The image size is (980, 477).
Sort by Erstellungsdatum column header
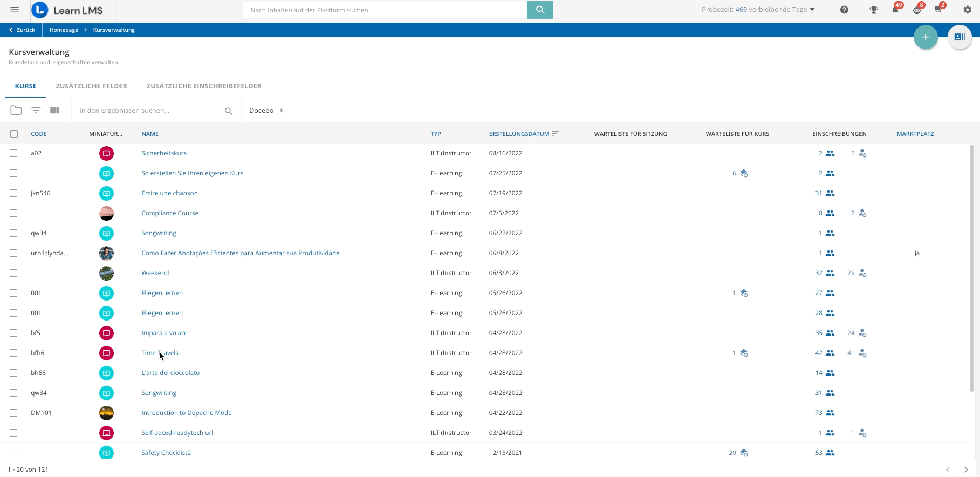519,134
